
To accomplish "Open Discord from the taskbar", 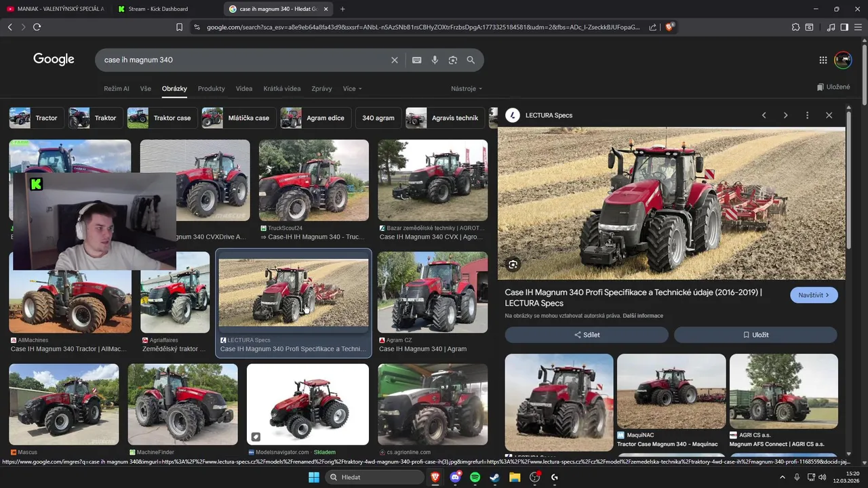I will (455, 477).
